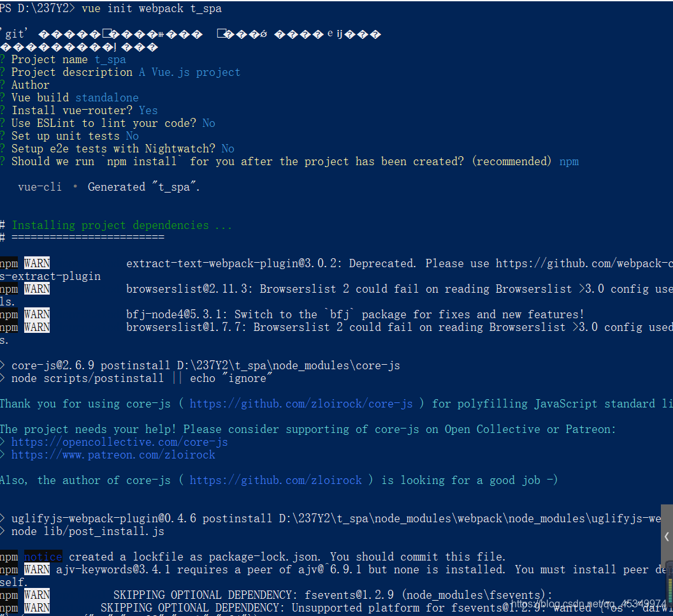Viewport: 673px width, 616px height.
Task: Click the highlighted 'notice' npm label
Action: click(x=43, y=557)
